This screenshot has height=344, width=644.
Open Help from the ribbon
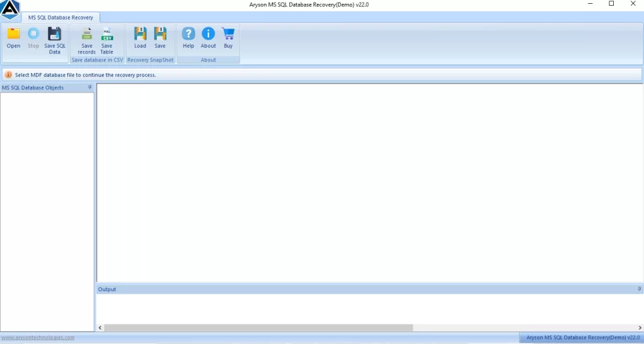click(x=189, y=38)
